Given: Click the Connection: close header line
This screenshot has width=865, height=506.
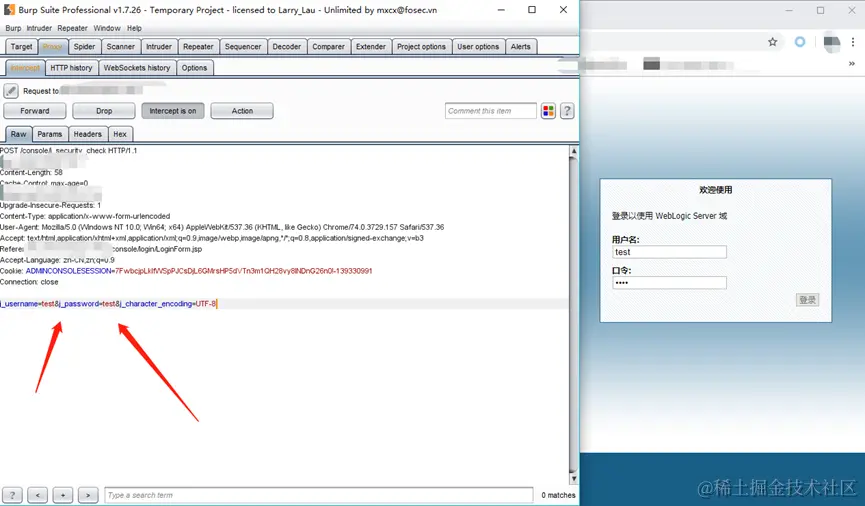Looking at the screenshot, I should (x=29, y=282).
